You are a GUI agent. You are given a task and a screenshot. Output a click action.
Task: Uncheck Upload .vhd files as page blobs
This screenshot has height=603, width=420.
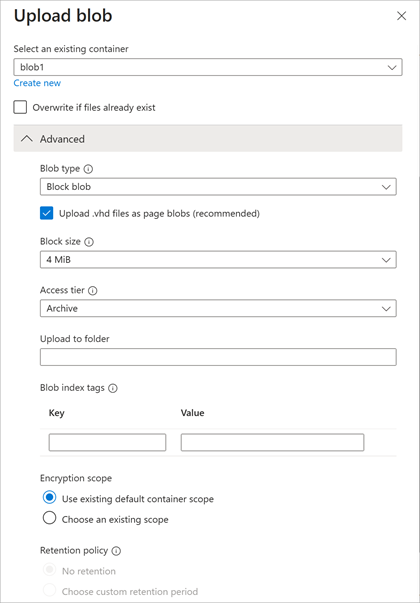[x=47, y=213]
